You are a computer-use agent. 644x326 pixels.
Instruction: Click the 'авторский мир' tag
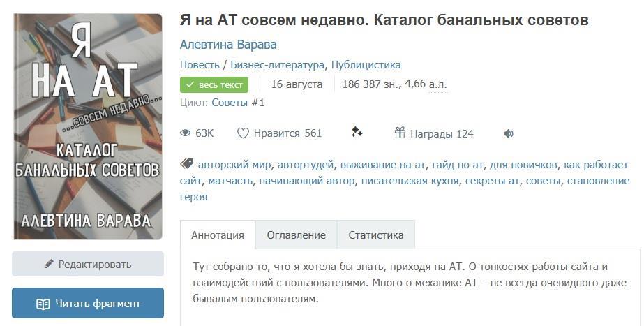tap(235, 165)
